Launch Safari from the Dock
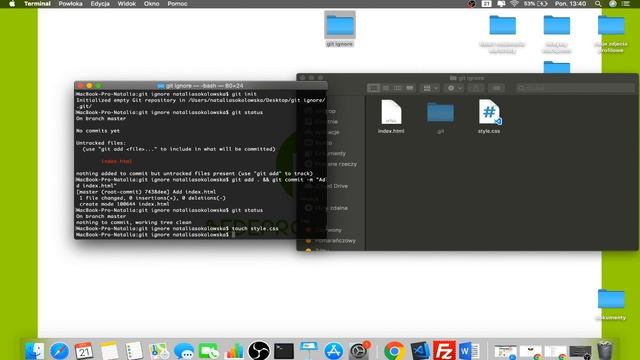640x360 pixels. pyautogui.click(x=59, y=351)
